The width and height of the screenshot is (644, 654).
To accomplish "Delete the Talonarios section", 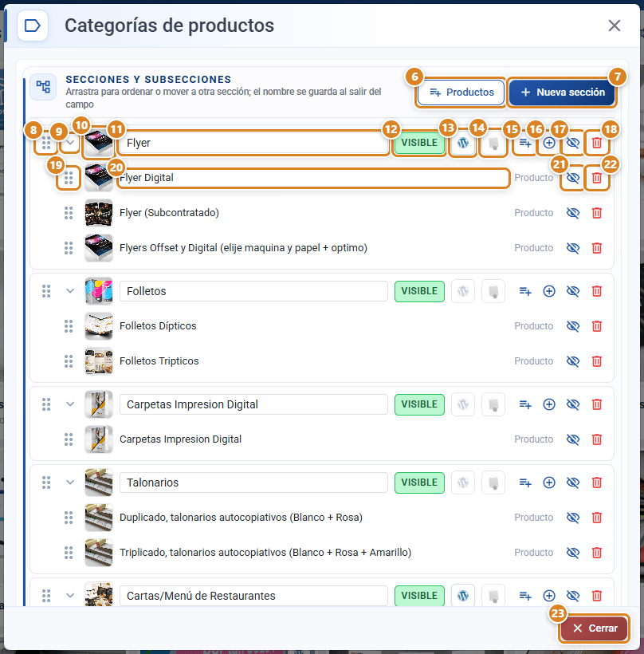I will pos(597,483).
